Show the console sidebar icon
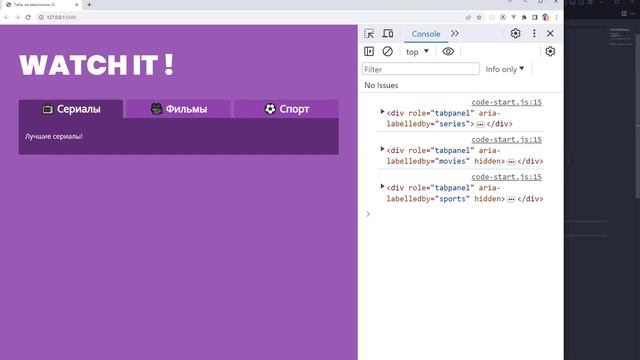This screenshot has height=360, width=640. [x=369, y=51]
